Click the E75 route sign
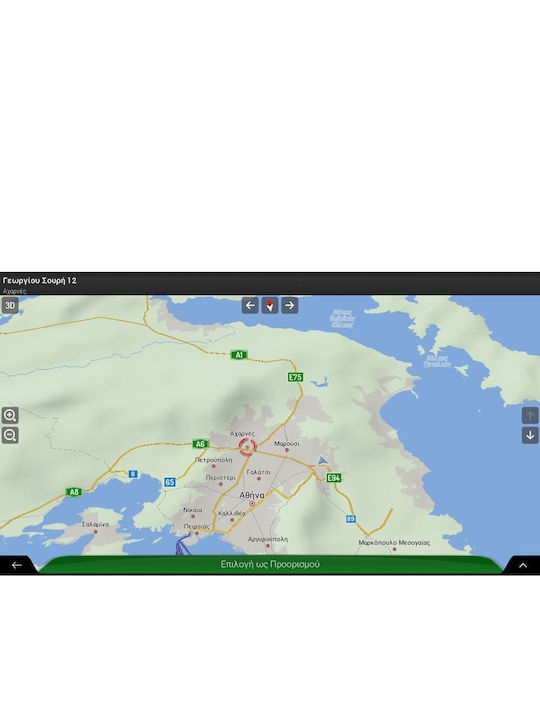 295,377
